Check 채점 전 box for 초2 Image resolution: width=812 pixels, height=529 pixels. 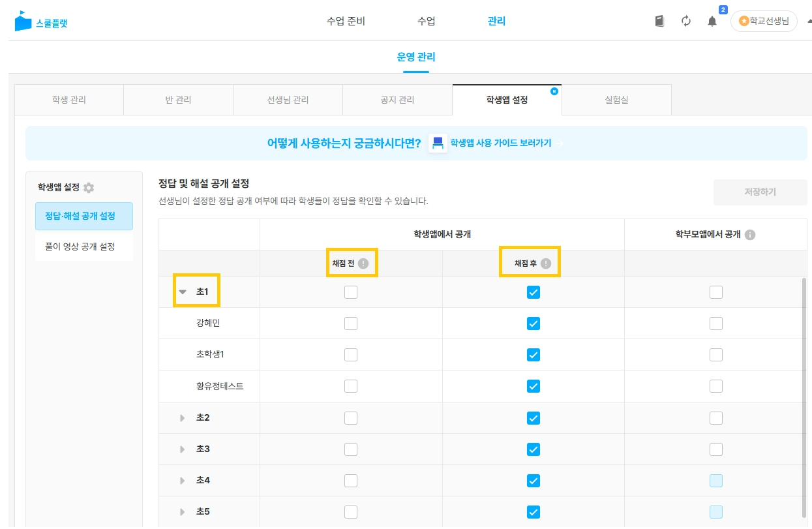point(351,417)
